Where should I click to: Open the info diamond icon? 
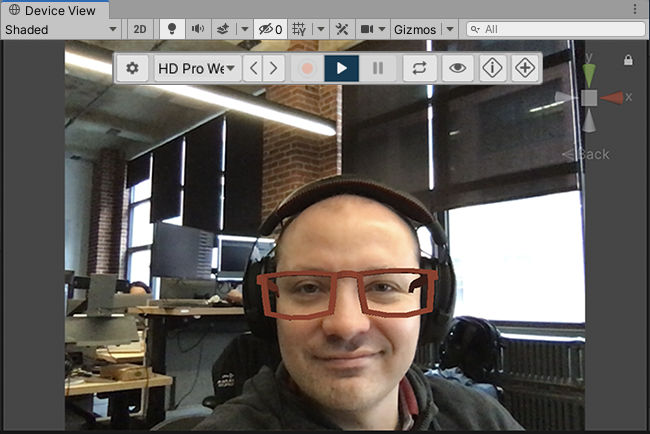coord(492,68)
